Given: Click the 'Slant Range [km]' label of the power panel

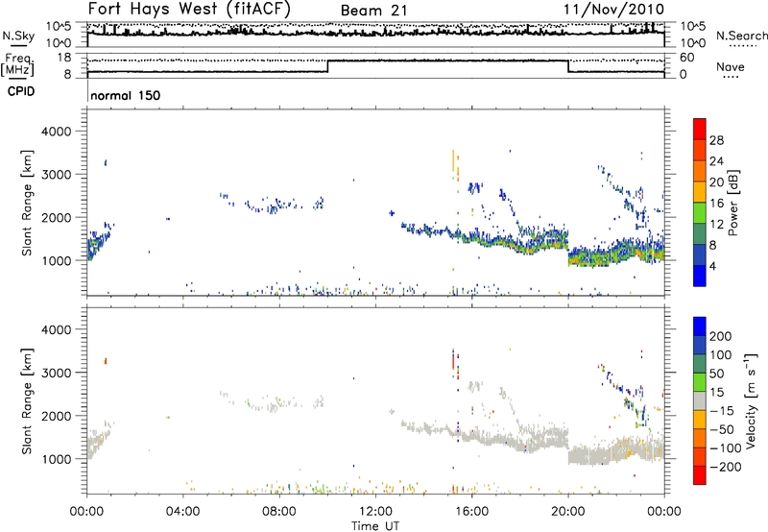Looking at the screenshot, I should 27,203.
